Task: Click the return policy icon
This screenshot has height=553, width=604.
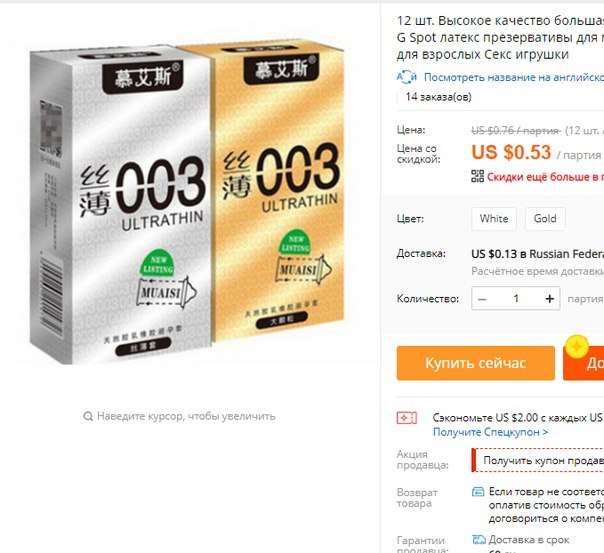Action: point(478,492)
